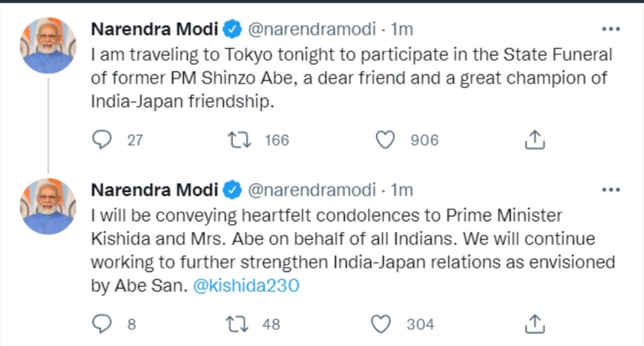Image resolution: width=644 pixels, height=346 pixels.
Task: Click the verified badge on second tweet
Action: [232, 190]
